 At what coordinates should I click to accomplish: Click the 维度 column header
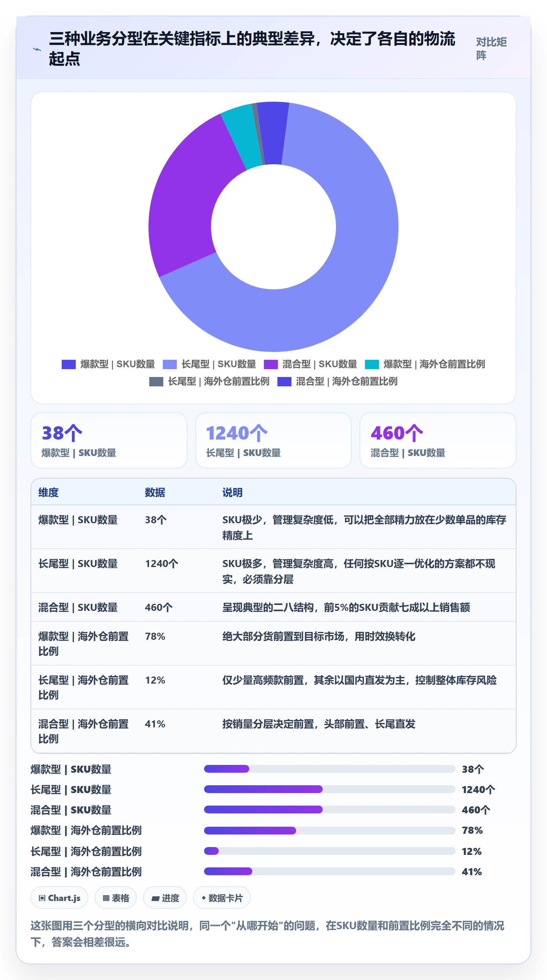tap(48, 492)
